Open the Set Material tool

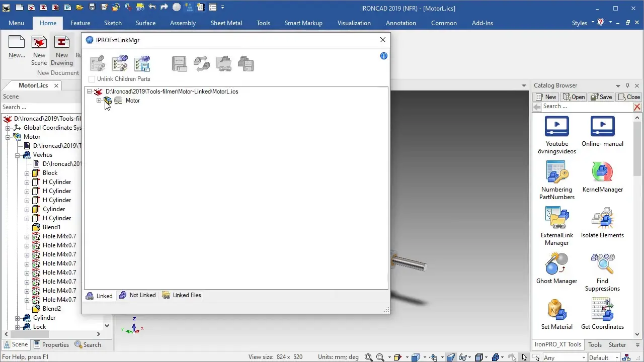[x=556, y=314]
